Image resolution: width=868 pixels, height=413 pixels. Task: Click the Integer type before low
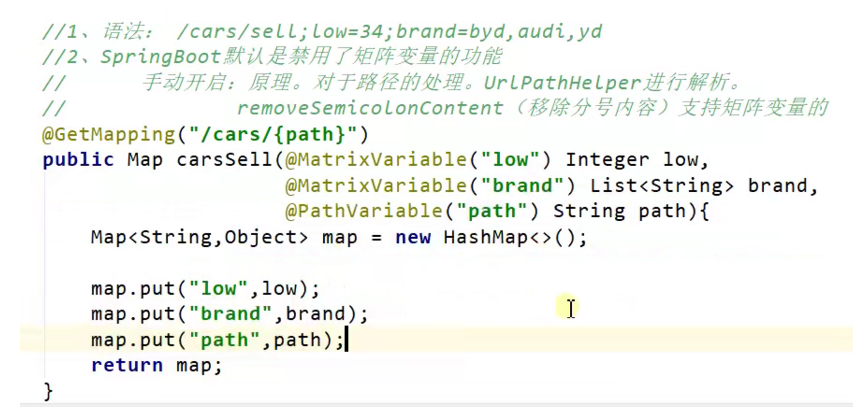click(x=607, y=160)
